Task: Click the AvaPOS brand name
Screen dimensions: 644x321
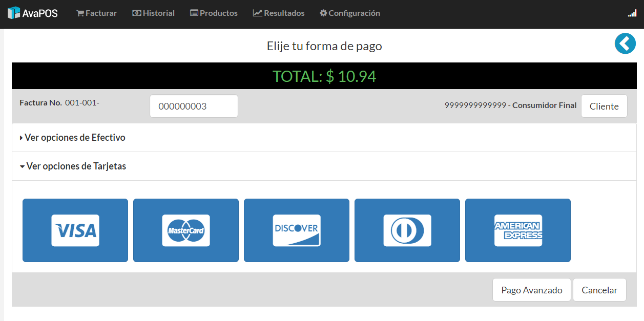Action: [40, 13]
